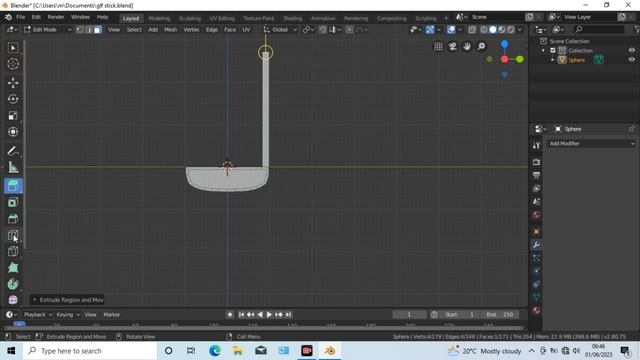The image size is (640, 360).
Task: Collapse the Collection tree item
Action: pyautogui.click(x=543, y=51)
